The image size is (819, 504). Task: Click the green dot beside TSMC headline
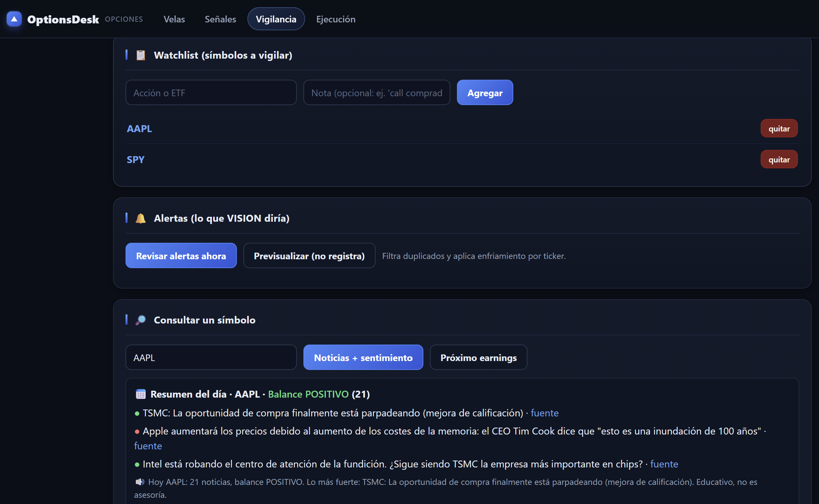coord(137,414)
